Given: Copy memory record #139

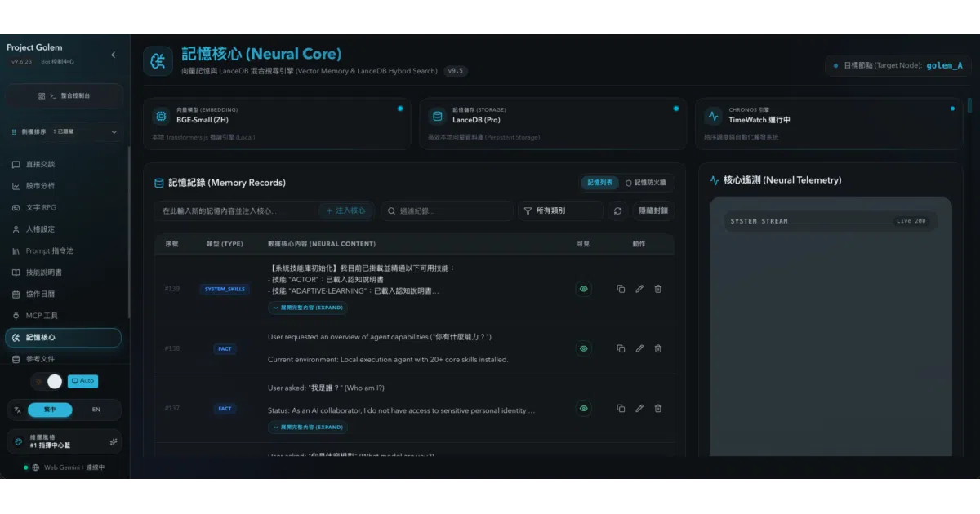Looking at the screenshot, I should (x=621, y=289).
